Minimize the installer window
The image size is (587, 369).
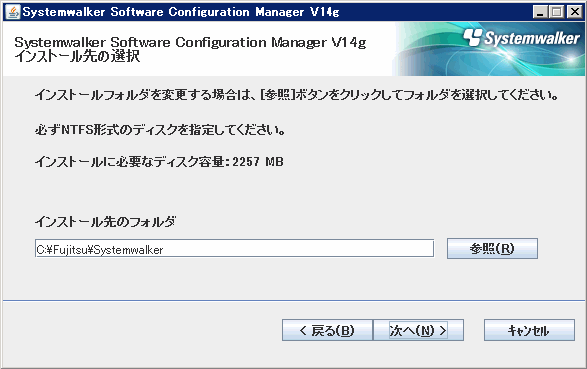(540, 12)
